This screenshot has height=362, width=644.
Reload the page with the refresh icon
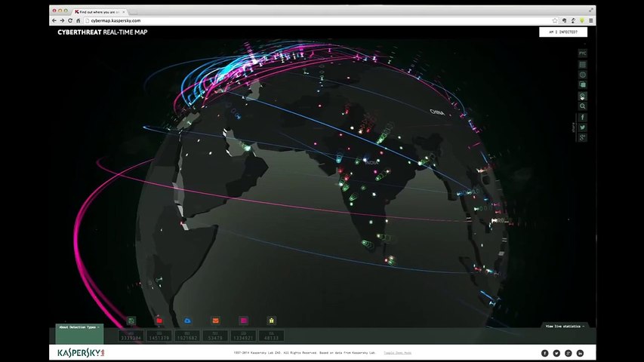(x=70, y=20)
